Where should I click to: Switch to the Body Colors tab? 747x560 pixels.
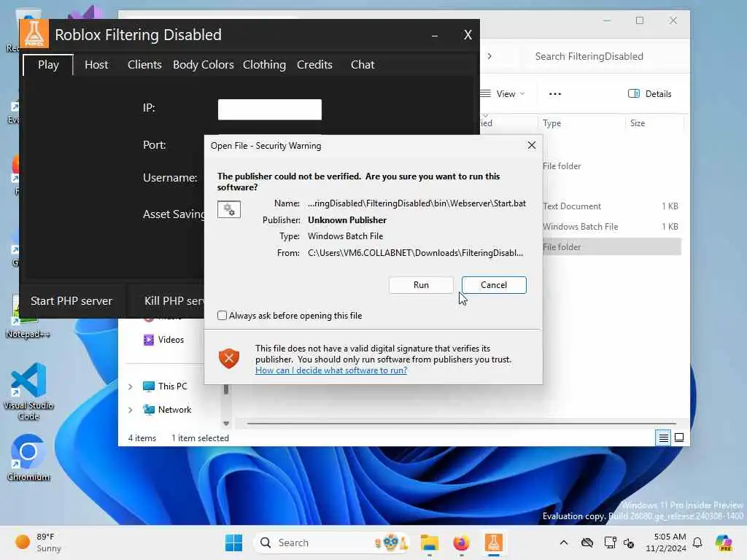click(203, 65)
